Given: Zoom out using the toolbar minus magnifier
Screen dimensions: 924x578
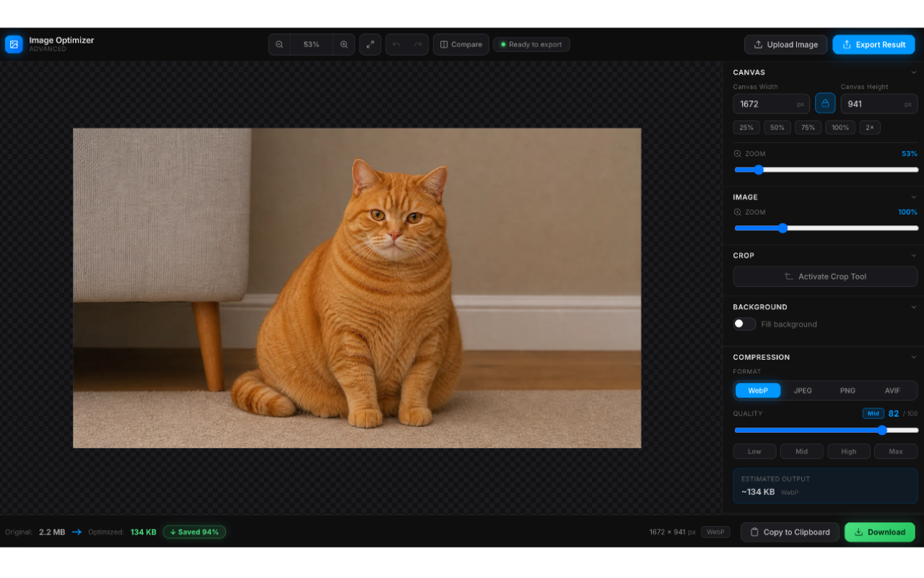Looking at the screenshot, I should 279,44.
